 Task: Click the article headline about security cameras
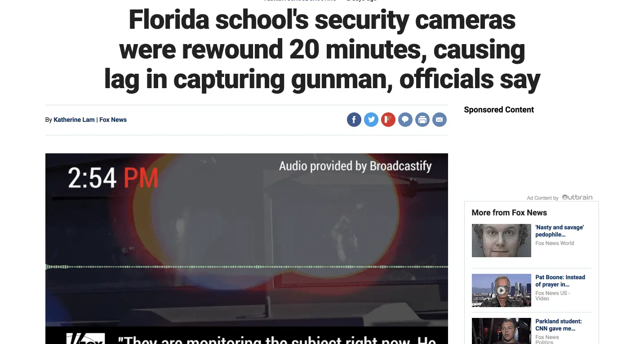click(x=322, y=49)
